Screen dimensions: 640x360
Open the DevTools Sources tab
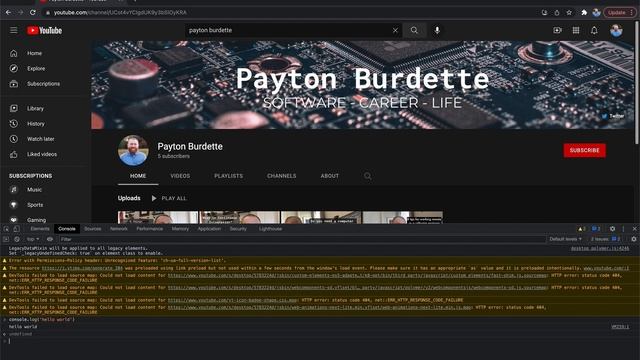(93, 229)
